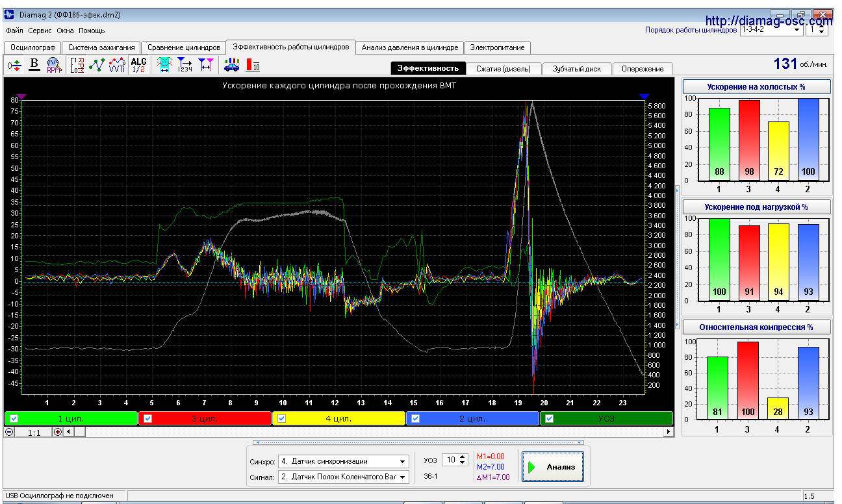Screen dimensions: 842x504
Task: Click the Анализ button
Action: (553, 466)
